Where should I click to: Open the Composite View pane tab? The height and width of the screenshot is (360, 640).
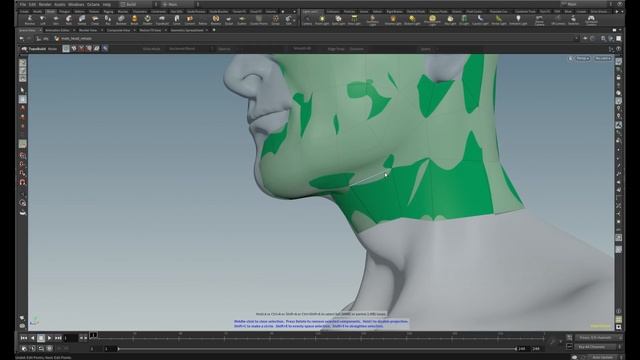118,30
